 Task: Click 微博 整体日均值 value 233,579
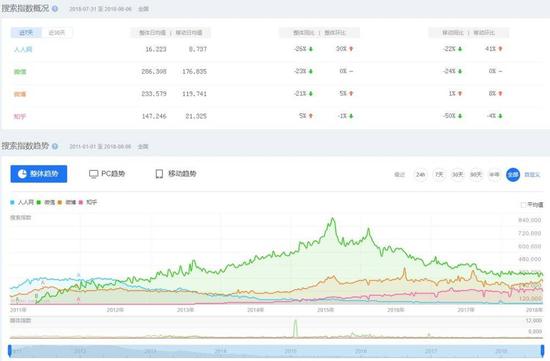coord(154,94)
